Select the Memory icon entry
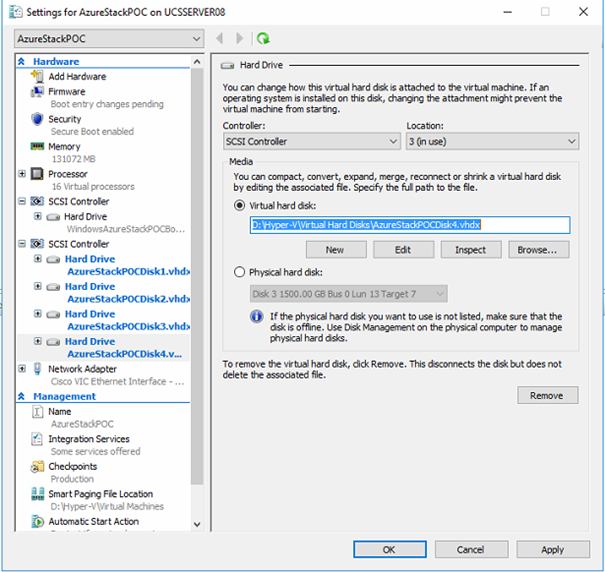Screen dimensions: 605x572 click(38, 146)
